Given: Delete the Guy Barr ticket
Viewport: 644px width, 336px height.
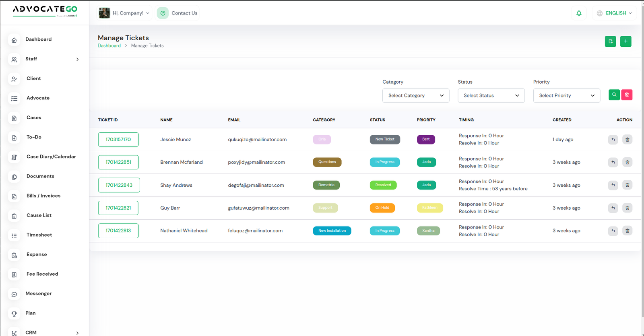Looking at the screenshot, I should (x=627, y=208).
